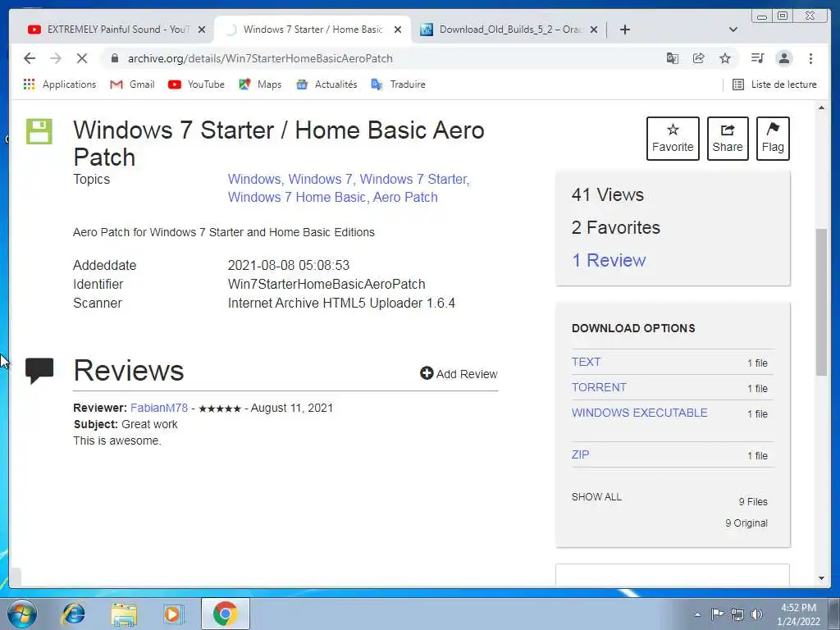Open the Gmail bookmark
This screenshot has height=630, width=840.
point(132,84)
